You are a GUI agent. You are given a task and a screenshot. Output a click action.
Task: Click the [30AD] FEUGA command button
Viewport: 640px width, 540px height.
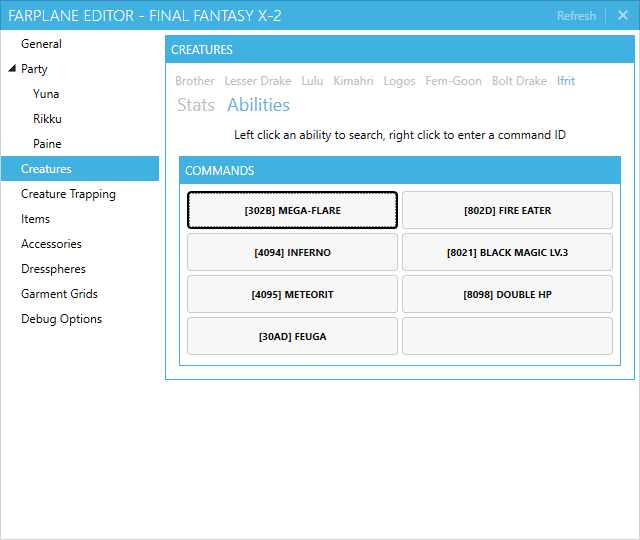292,336
